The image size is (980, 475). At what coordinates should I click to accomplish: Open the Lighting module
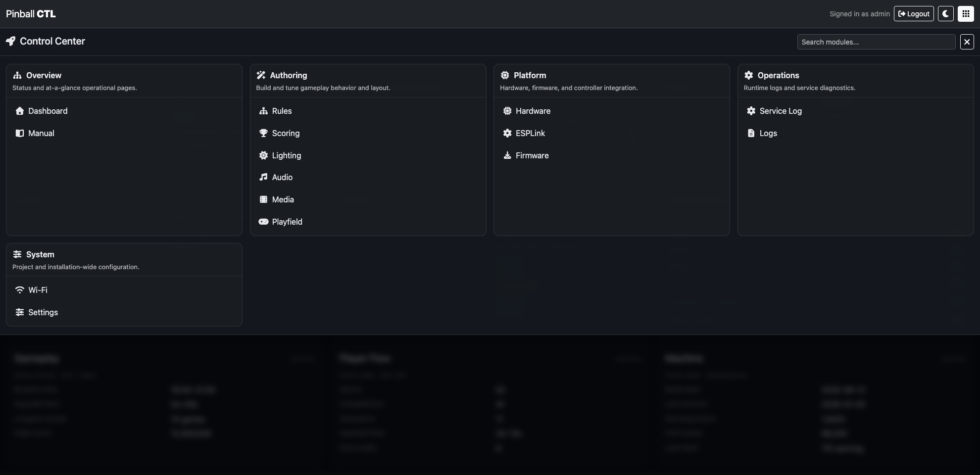pyautogui.click(x=286, y=155)
